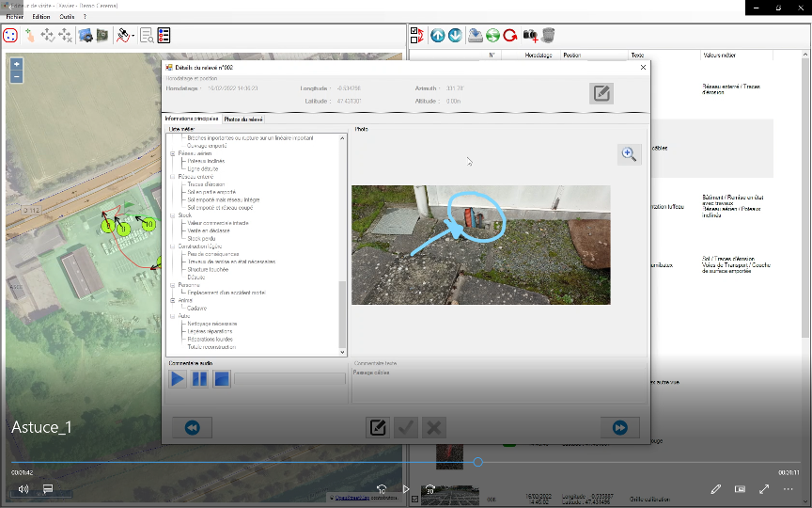Click the edit pencil icon near Azimuth
Image resolution: width=812 pixels, height=508 pixels.
(x=601, y=93)
